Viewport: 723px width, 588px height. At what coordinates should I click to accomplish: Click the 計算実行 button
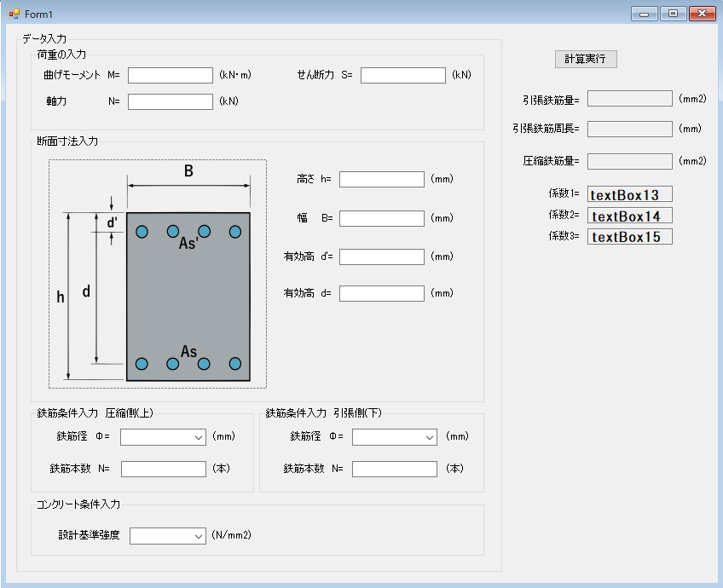tap(586, 59)
